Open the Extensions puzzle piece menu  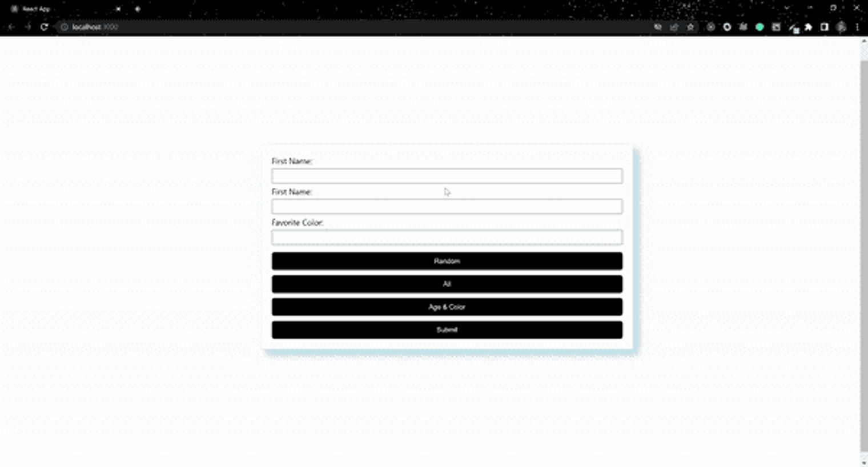coord(808,27)
